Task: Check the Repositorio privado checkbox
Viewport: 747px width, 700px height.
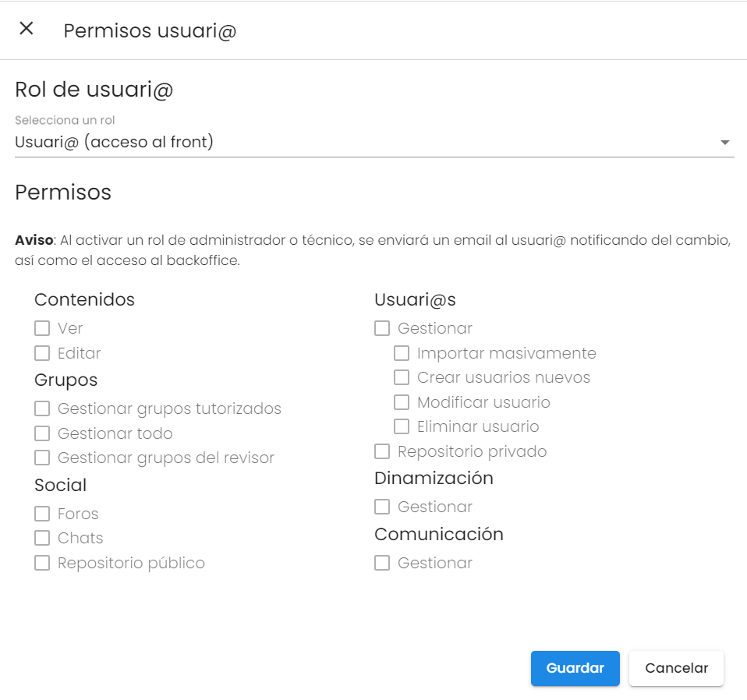Action: 382,451
